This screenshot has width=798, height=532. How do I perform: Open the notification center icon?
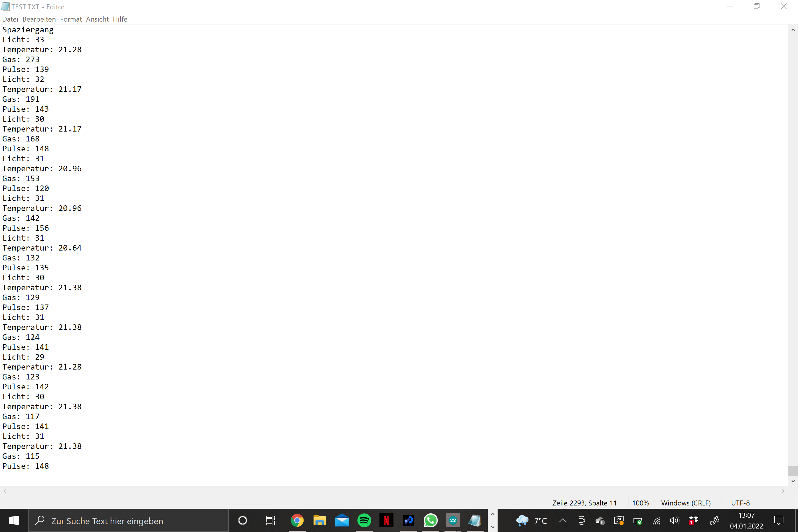pyautogui.click(x=778, y=520)
